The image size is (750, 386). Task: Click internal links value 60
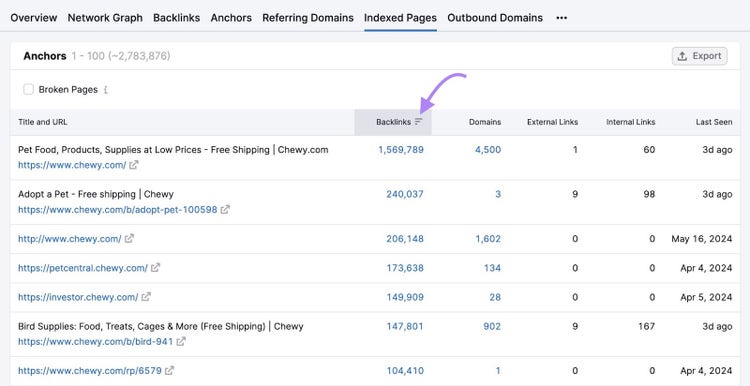[649, 150]
